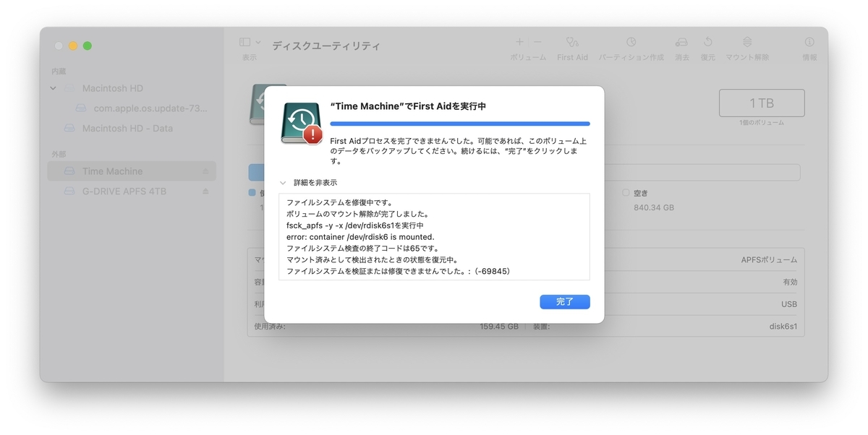Screen dimensions: 868x435
Task: Click the 消去 erase toolbar icon
Action: click(x=681, y=43)
